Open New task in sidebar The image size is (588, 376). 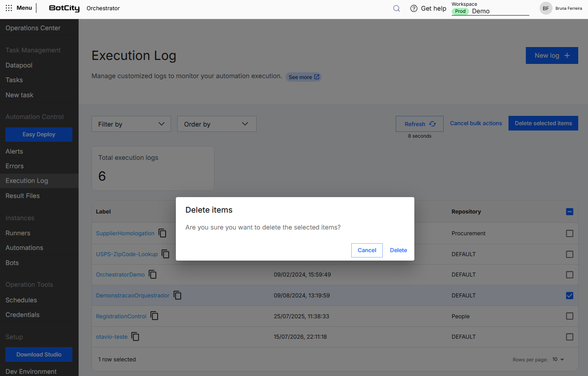[20, 95]
